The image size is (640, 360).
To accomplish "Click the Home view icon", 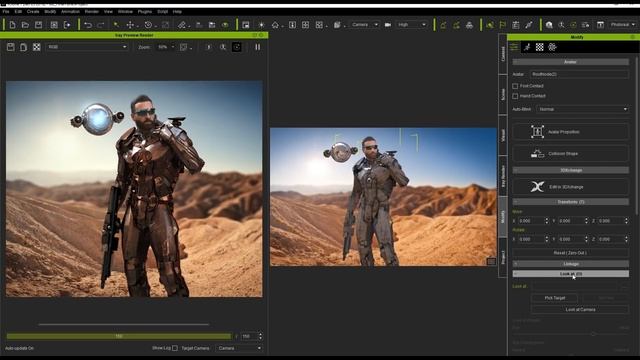I will point(276,25).
